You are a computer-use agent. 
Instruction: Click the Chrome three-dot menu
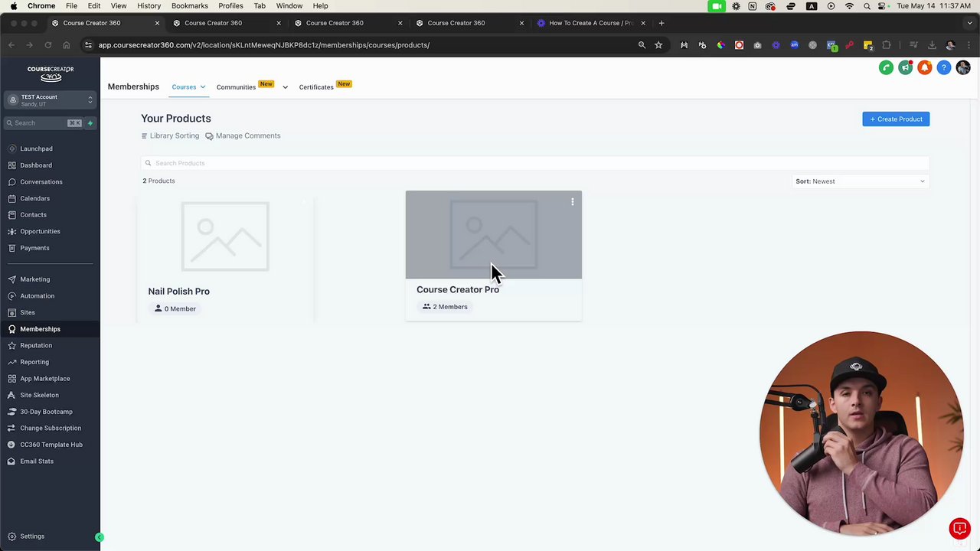click(968, 45)
